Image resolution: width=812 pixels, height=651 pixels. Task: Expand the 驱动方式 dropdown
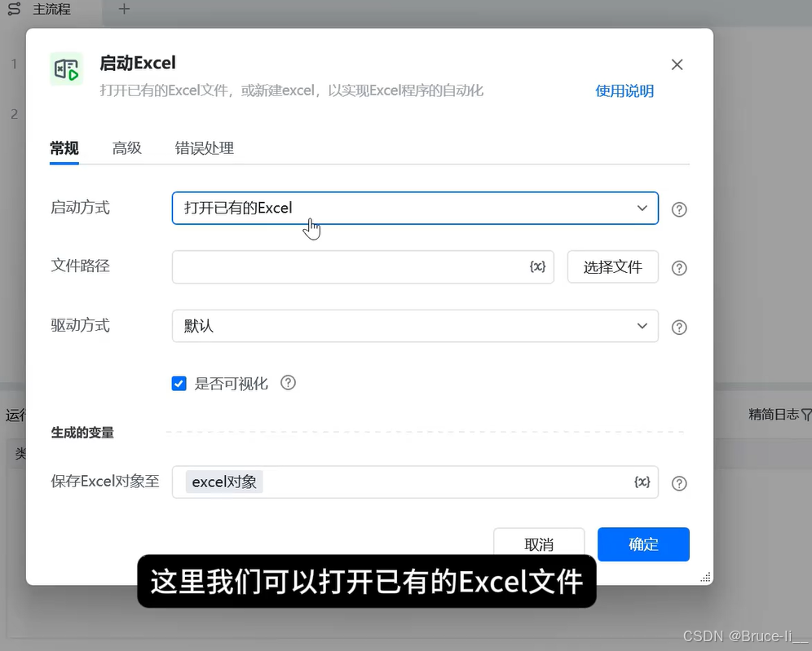coord(415,326)
